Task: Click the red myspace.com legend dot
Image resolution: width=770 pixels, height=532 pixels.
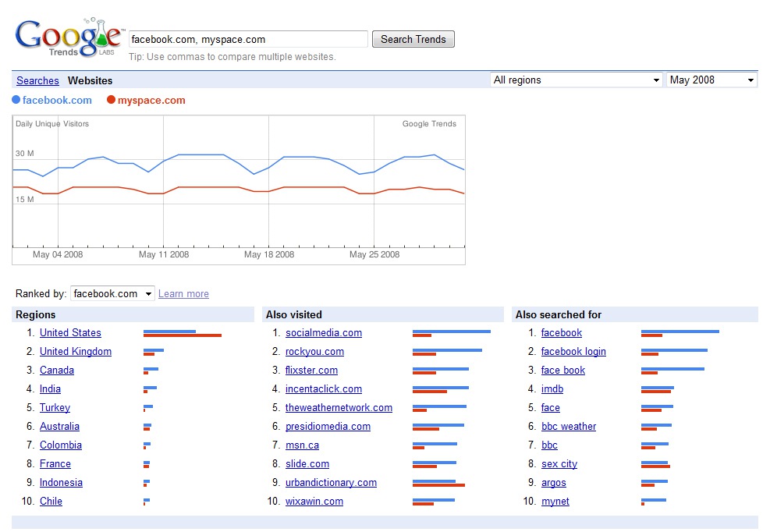Action: point(111,100)
